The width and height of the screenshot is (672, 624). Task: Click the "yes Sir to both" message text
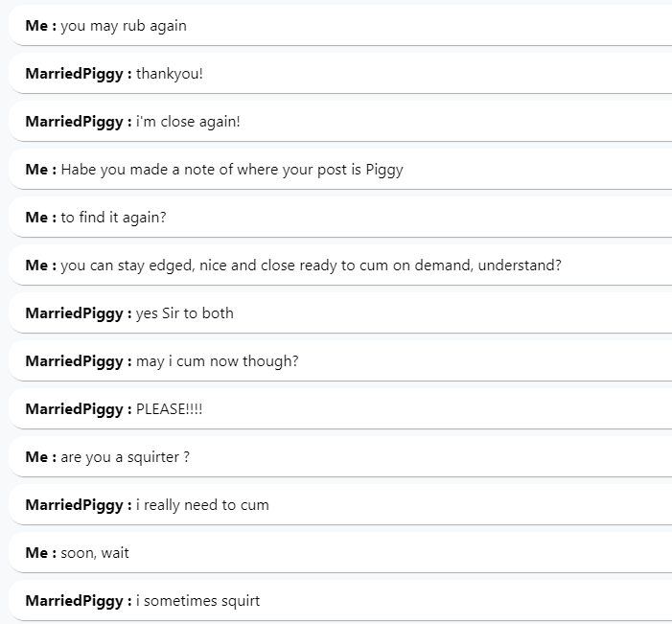pos(185,313)
